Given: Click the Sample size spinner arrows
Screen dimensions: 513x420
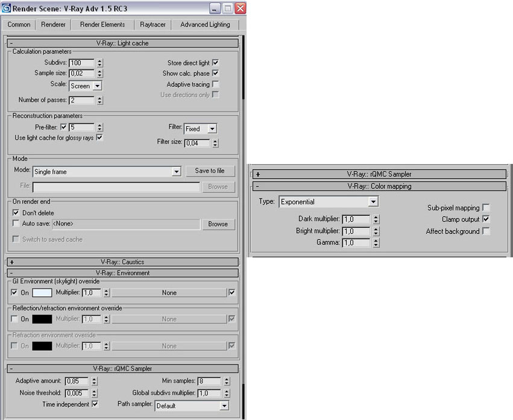Looking at the screenshot, I should pos(100,74).
